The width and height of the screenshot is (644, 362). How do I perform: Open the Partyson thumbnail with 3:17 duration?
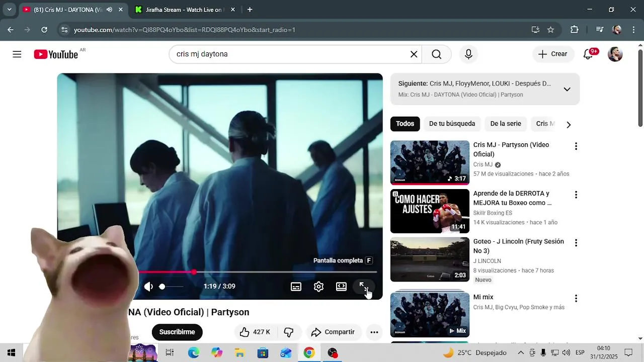click(430, 163)
